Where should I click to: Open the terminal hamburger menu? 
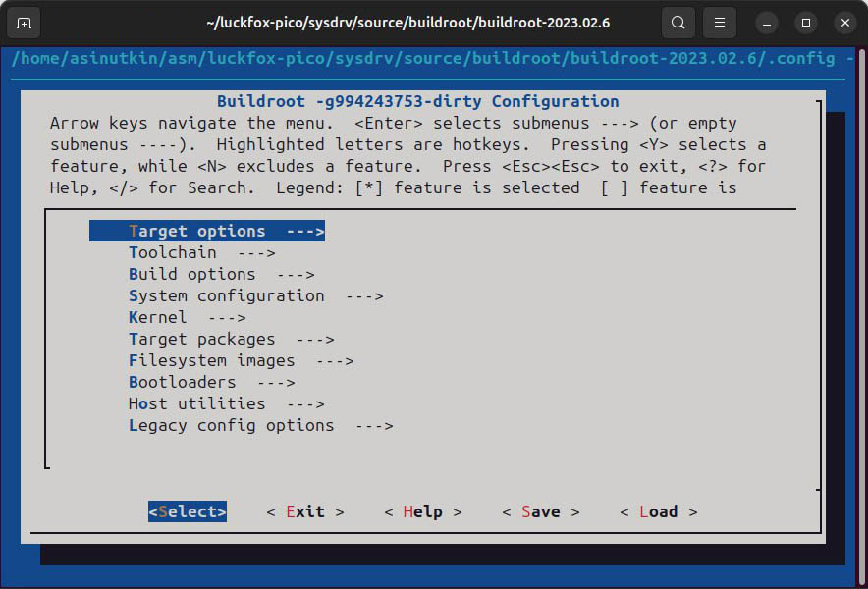click(x=720, y=22)
